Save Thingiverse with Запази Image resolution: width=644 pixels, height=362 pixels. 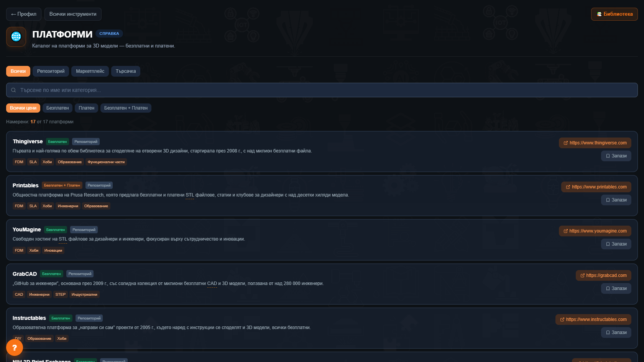[x=616, y=156]
